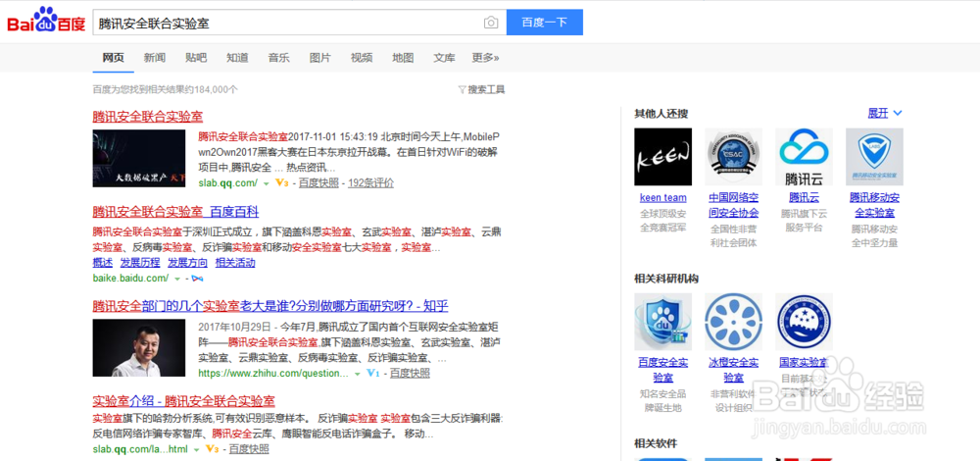Open the keen team link
The height and width of the screenshot is (461, 980).
pyautogui.click(x=663, y=198)
